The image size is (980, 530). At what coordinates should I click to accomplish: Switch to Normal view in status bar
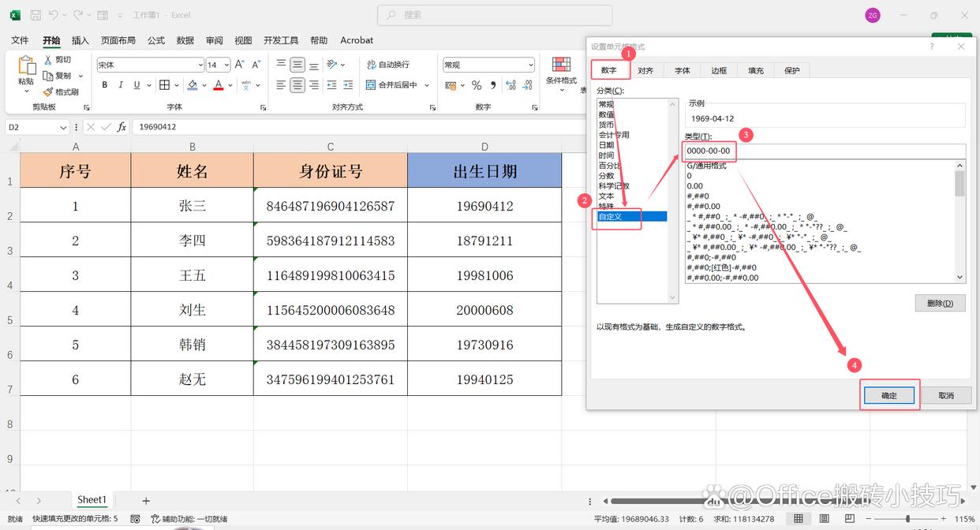click(799, 519)
